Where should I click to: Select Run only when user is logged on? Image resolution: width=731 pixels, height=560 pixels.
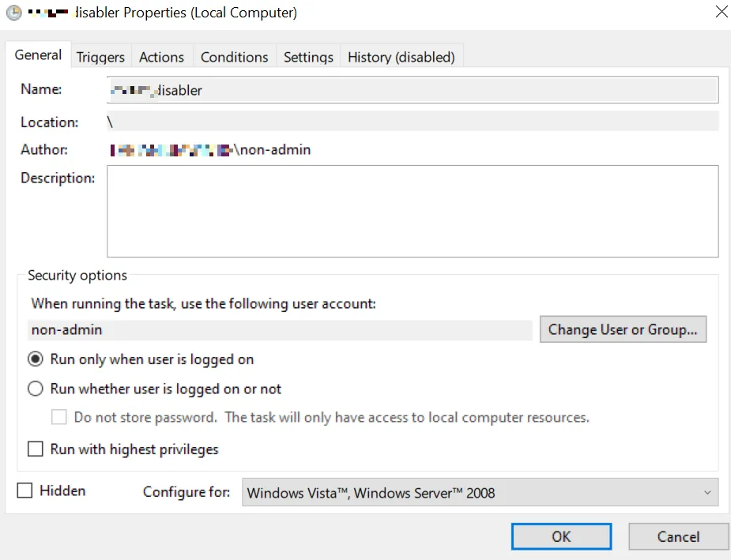click(36, 359)
